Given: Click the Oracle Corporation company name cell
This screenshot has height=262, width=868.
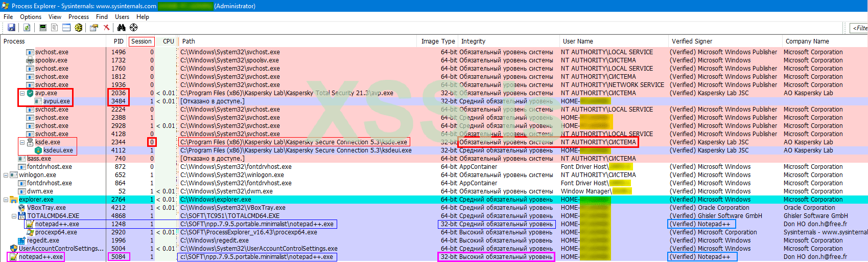Looking at the screenshot, I should pos(809,208).
